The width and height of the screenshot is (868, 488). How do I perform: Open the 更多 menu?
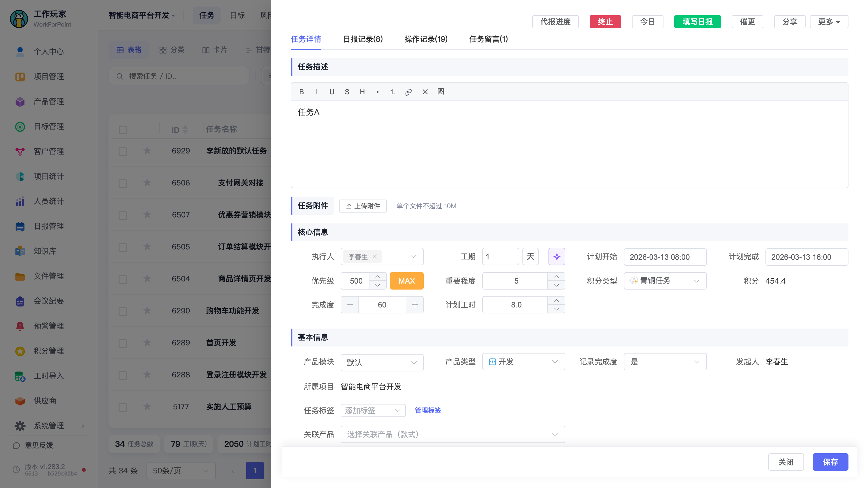[x=829, y=22]
